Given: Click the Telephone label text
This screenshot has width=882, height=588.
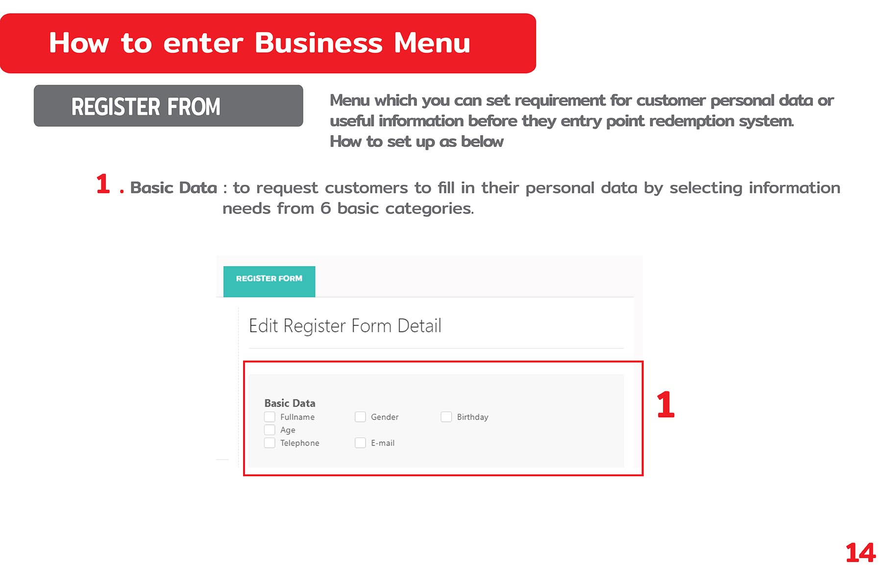Looking at the screenshot, I should tap(299, 443).
